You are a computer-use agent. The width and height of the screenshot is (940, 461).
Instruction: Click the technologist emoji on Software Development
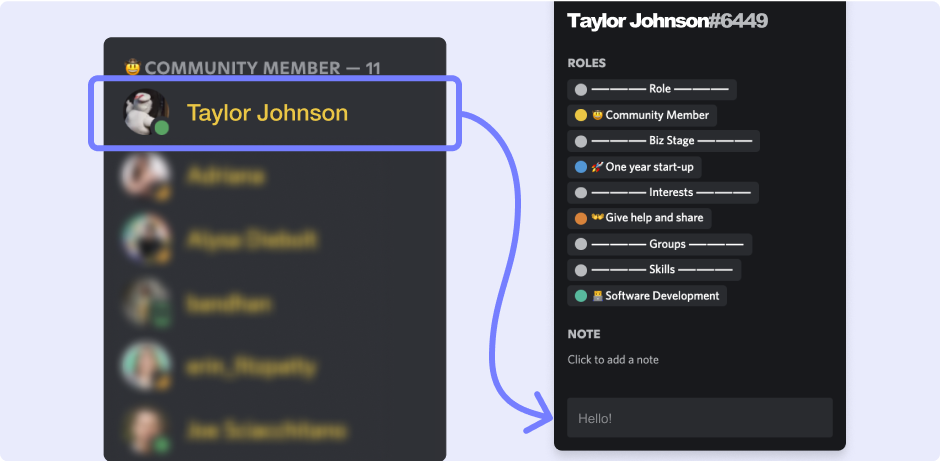click(x=597, y=296)
